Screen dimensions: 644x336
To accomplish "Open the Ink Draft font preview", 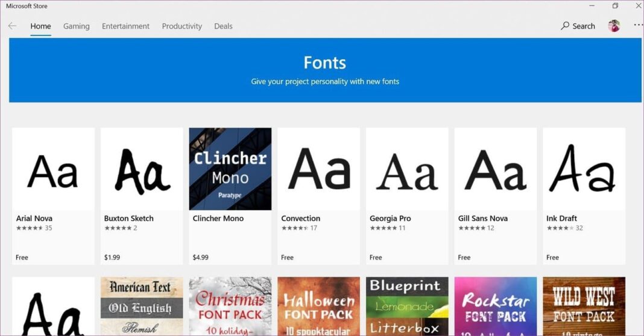I will (584, 169).
